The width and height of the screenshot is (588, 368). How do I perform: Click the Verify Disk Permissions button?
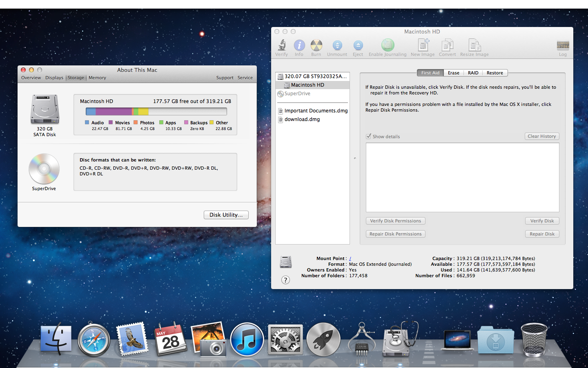click(x=395, y=221)
